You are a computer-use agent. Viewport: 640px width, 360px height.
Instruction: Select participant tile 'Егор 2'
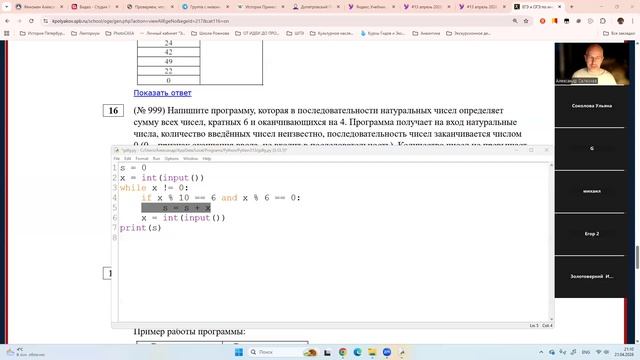pos(591,234)
